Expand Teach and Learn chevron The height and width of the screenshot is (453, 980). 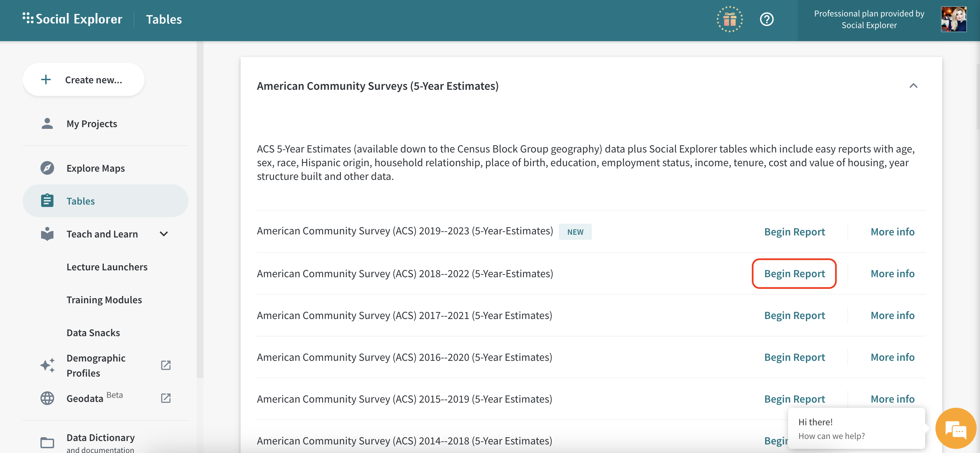(x=163, y=234)
